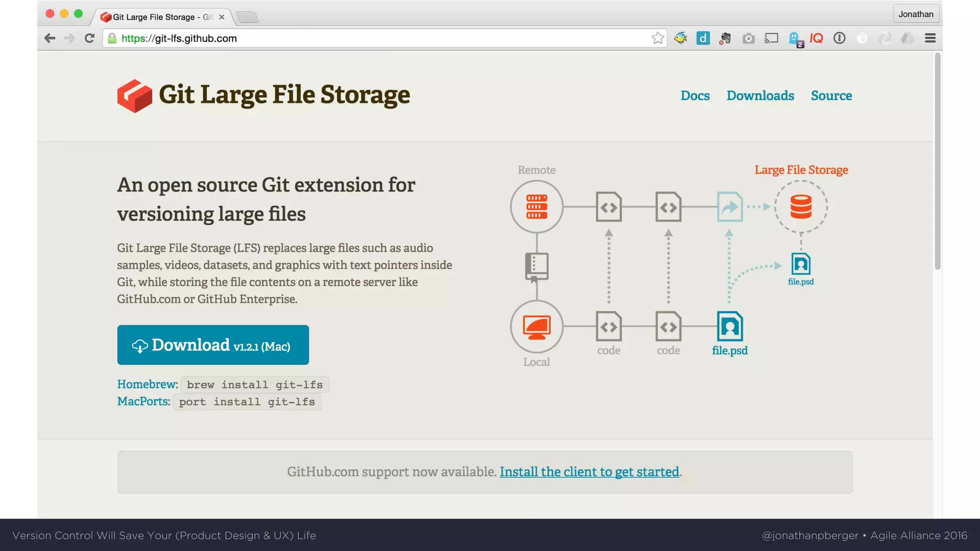Click the Google Cast extension icon
The width and height of the screenshot is (980, 551).
tap(771, 38)
